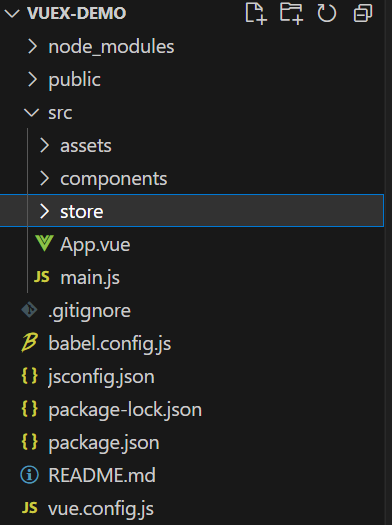Click the info icon beside README.md
Image resolution: width=392 pixels, height=525 pixels.
click(29, 475)
